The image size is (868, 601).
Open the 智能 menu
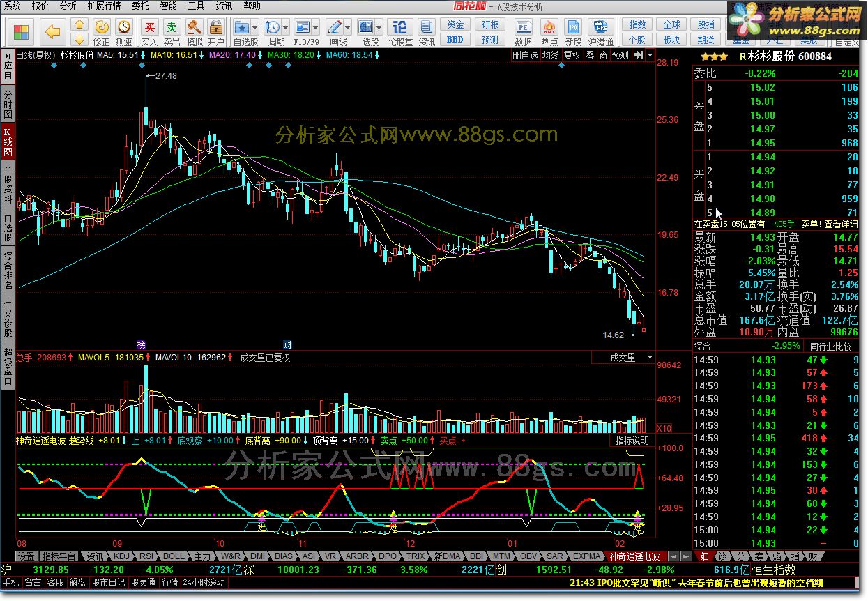(168, 6)
